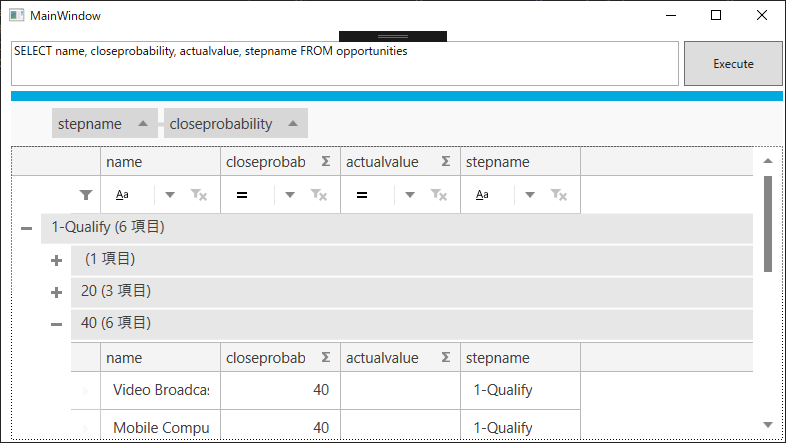Viewport: 786px width, 444px height.
Task: Click the equals operator icon for closeprobability filter
Action: click(x=241, y=195)
